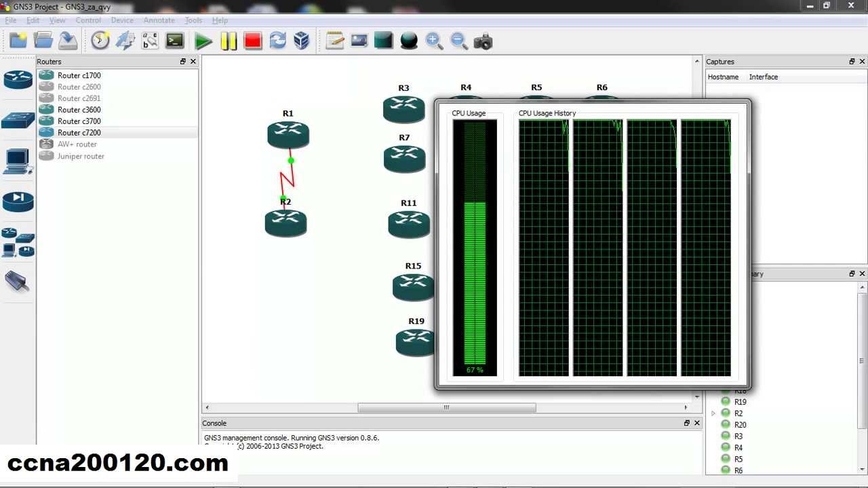Click router R15 on the canvas
868x488 pixels.
click(x=413, y=287)
